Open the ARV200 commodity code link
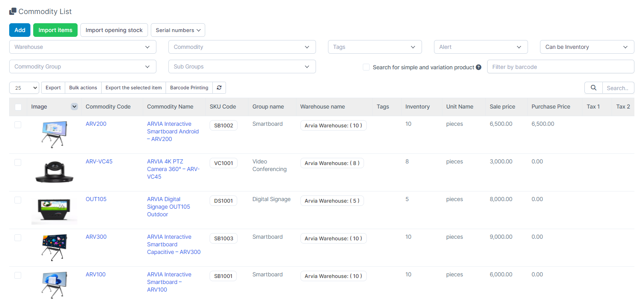644x304 pixels. [x=96, y=124]
